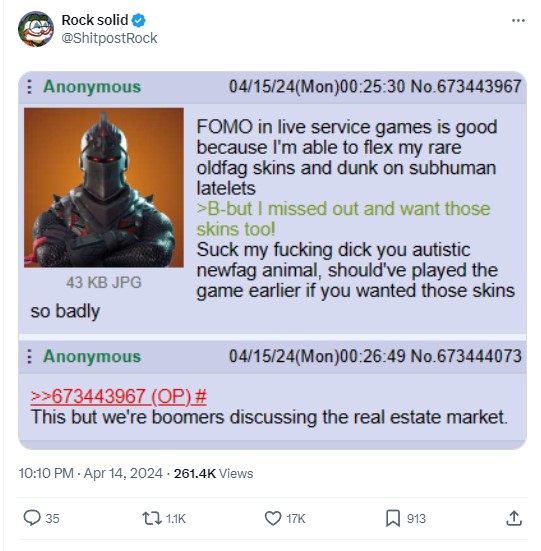
Task: Click the 10:10 PM Apr 14, 2024 timestamp
Action: [91, 473]
